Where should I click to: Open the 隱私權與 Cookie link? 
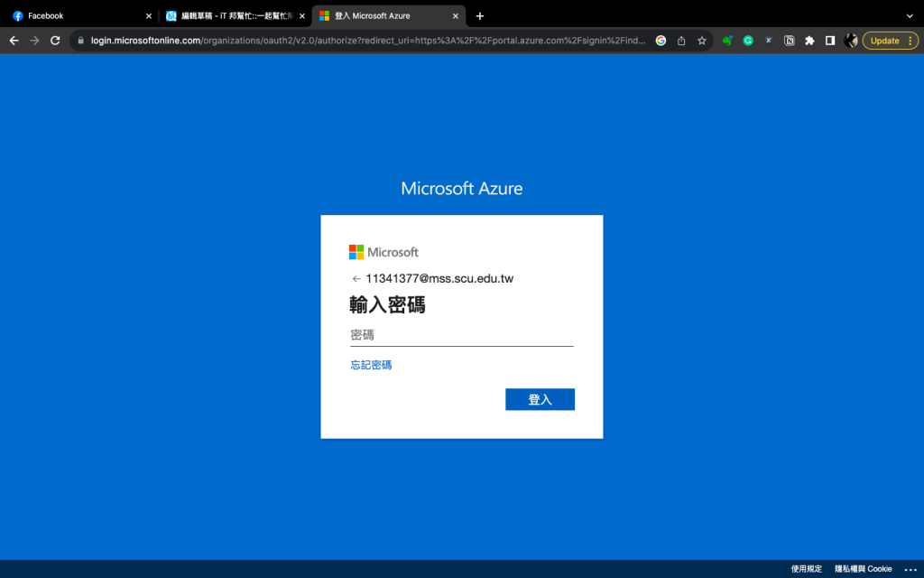[x=864, y=569]
